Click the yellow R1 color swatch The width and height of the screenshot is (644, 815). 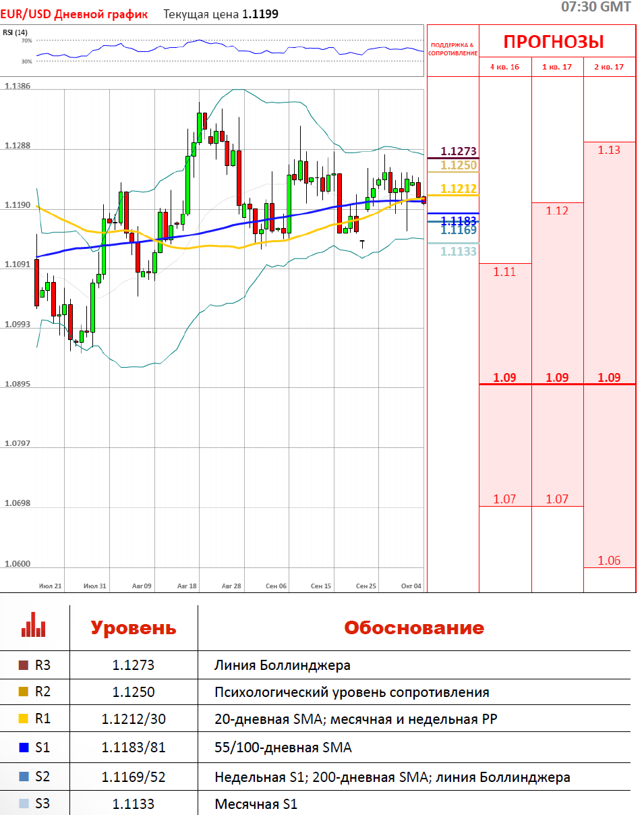pyautogui.click(x=24, y=720)
